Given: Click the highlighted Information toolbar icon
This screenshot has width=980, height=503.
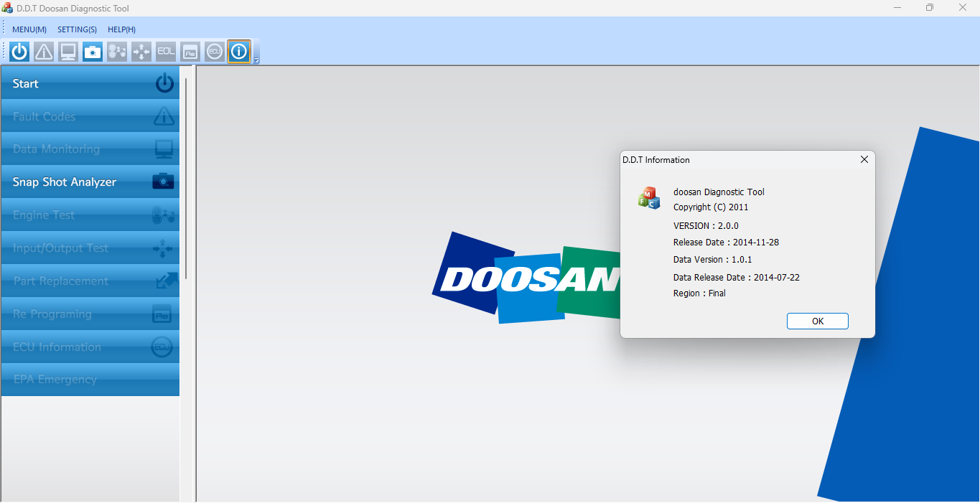Looking at the screenshot, I should click(x=239, y=52).
